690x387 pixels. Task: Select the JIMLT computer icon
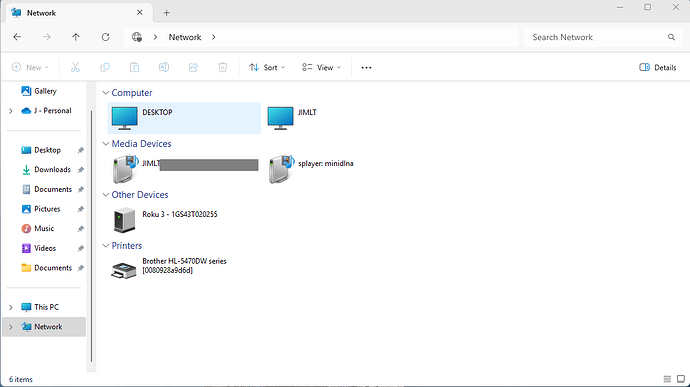[x=280, y=118]
